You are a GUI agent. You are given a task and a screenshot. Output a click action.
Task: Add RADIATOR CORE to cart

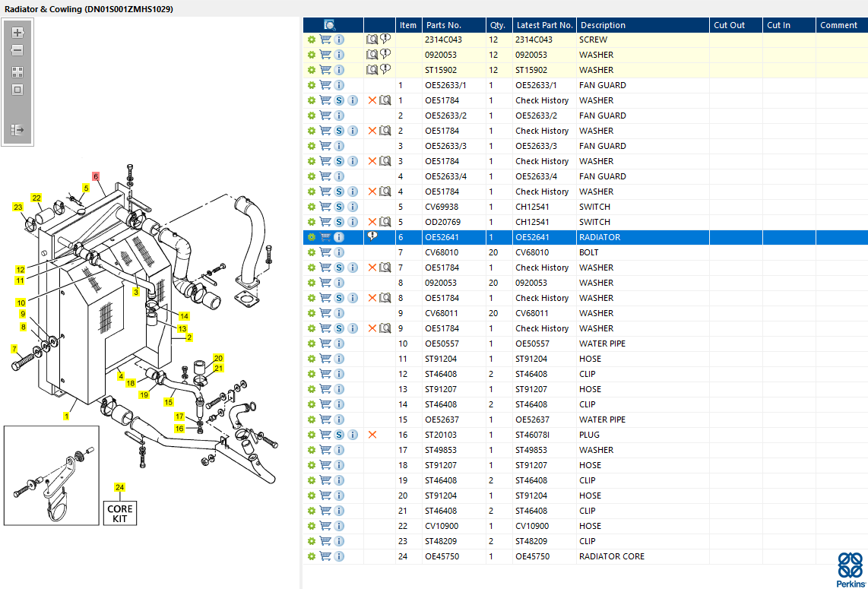(325, 556)
